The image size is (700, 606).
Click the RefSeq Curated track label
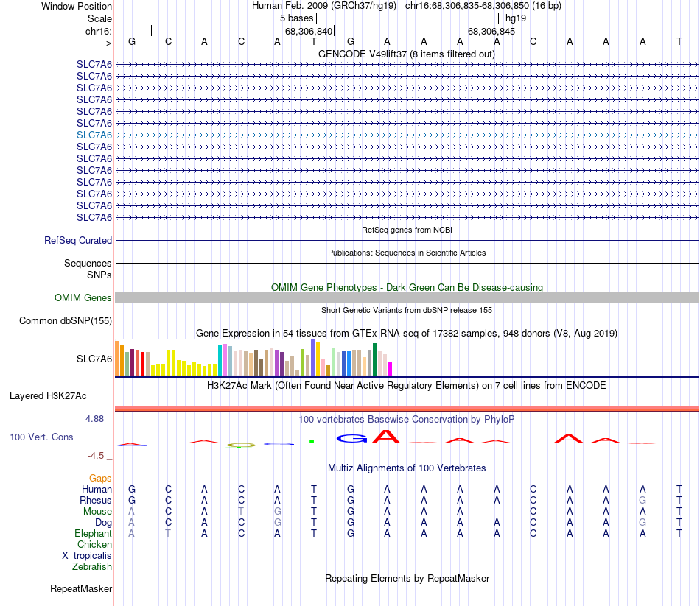click(77, 240)
